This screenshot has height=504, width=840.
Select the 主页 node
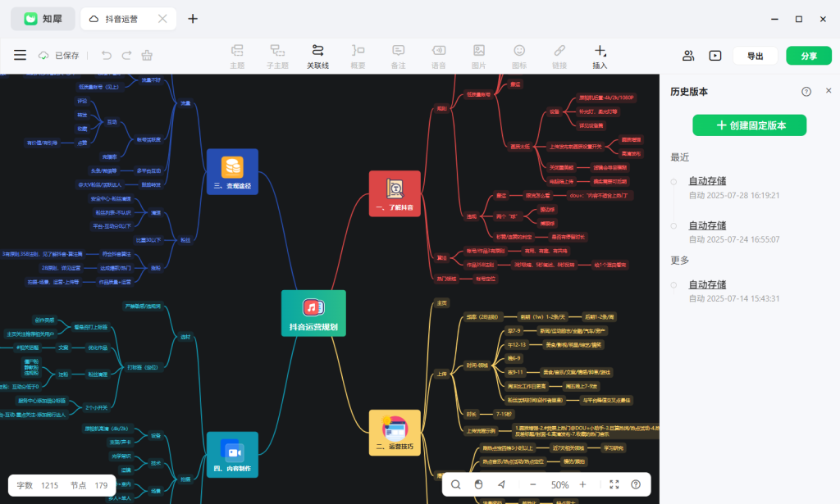[x=442, y=303]
